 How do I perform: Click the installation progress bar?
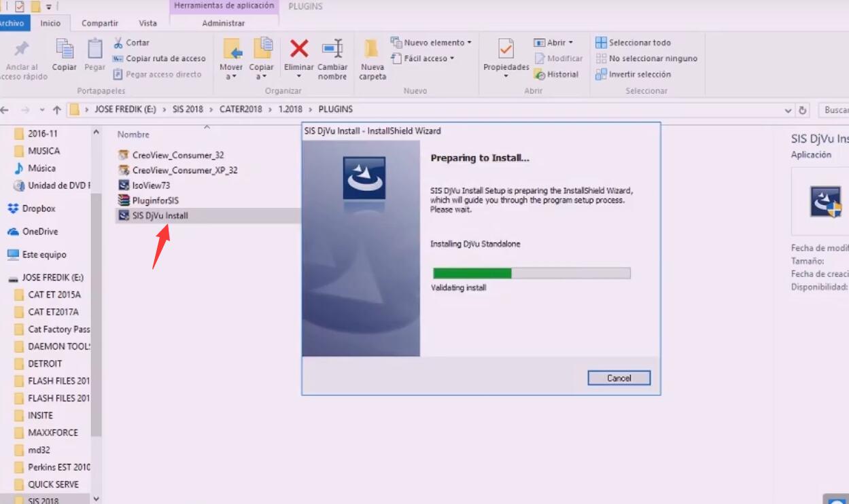(x=532, y=273)
